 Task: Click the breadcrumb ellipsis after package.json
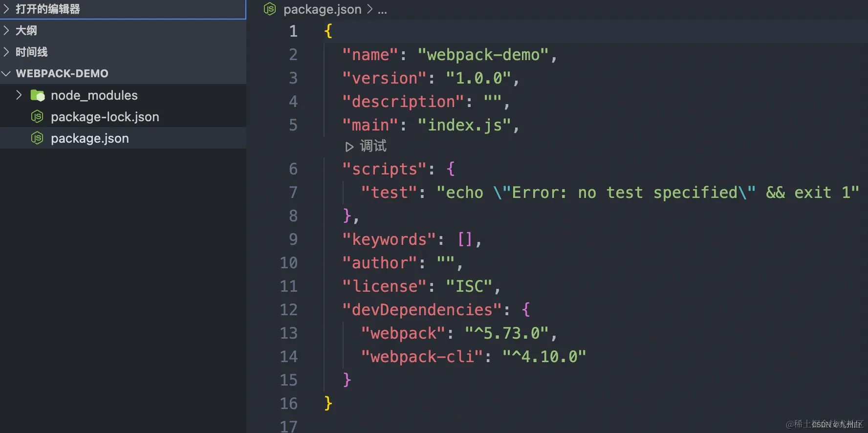click(382, 10)
